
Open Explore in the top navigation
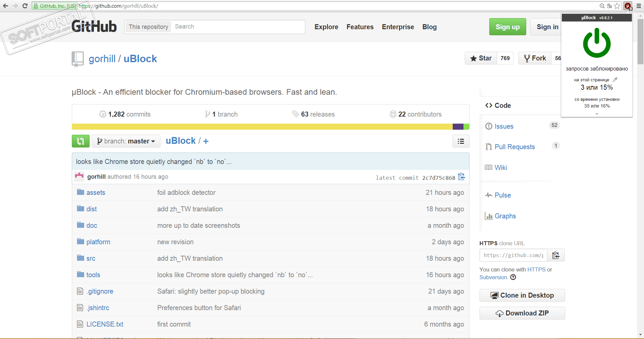click(326, 27)
